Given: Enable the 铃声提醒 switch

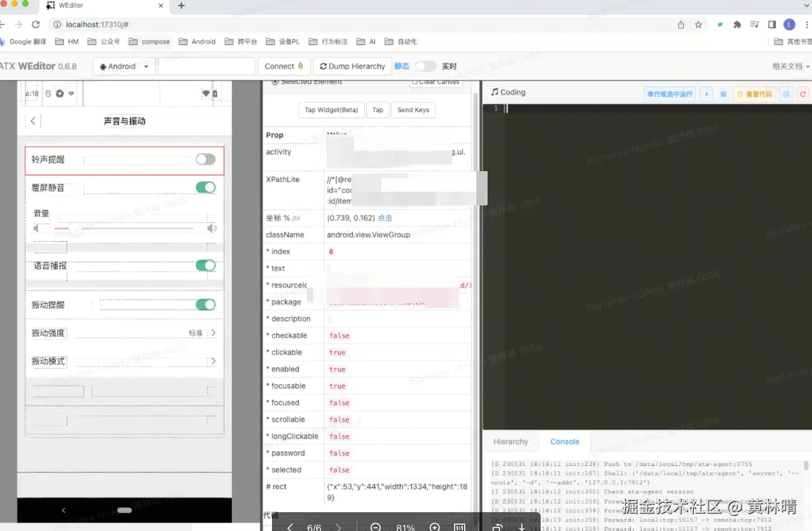Looking at the screenshot, I should coord(206,159).
